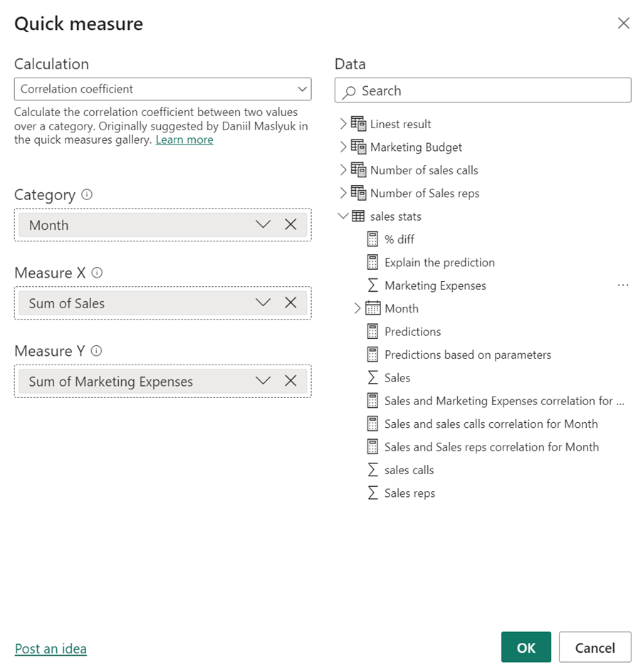Click the Data search box
The image size is (643, 672).
(483, 90)
